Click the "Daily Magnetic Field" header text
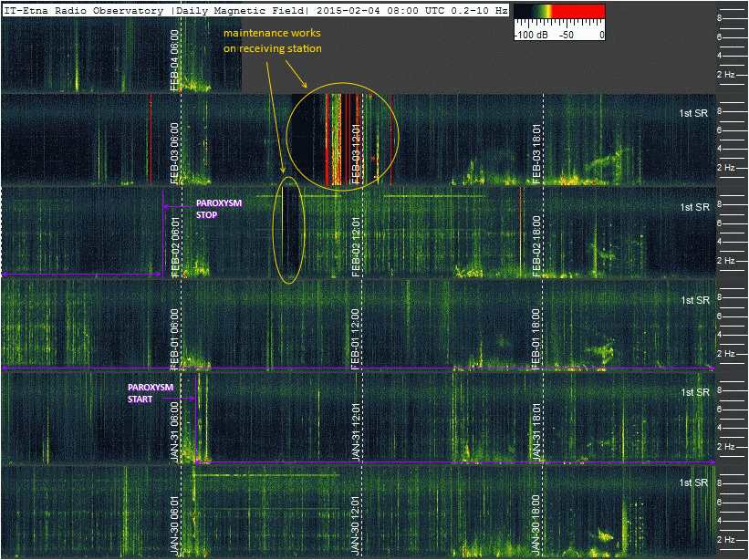 coord(239,10)
